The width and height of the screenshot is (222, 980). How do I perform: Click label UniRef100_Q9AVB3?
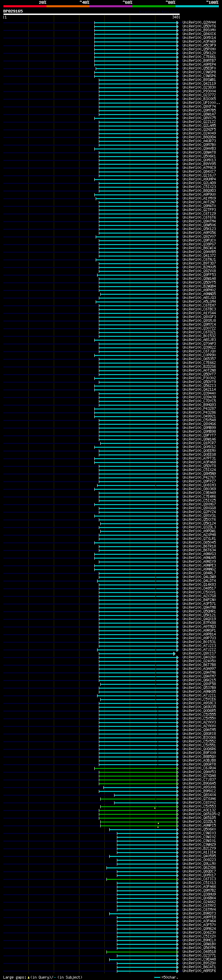click(199, 148)
